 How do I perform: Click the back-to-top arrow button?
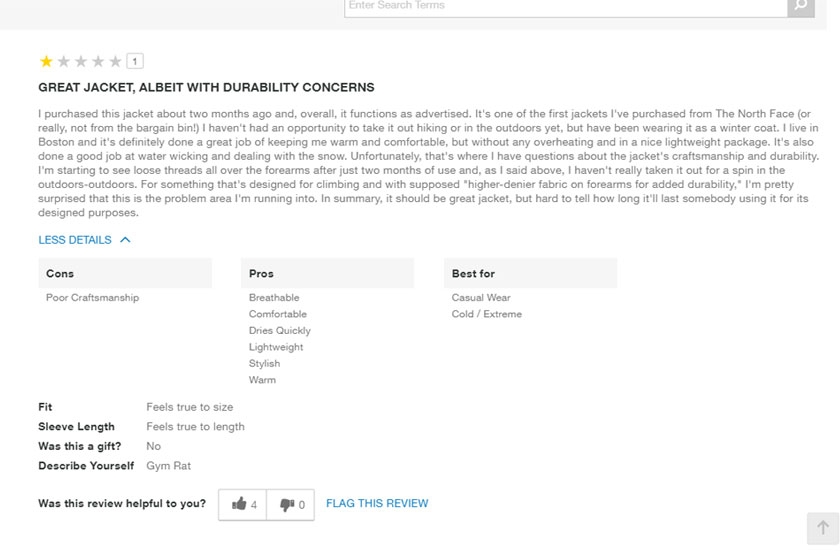[x=822, y=528]
